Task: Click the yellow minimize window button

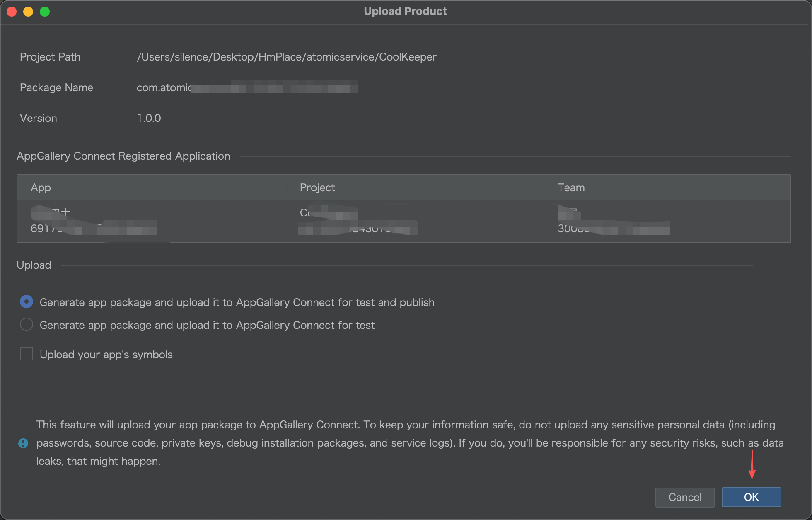Action: pos(28,12)
